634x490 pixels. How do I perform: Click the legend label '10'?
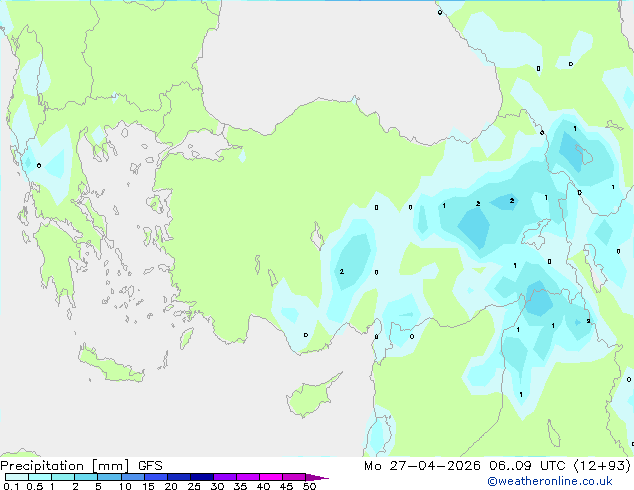[125, 486]
